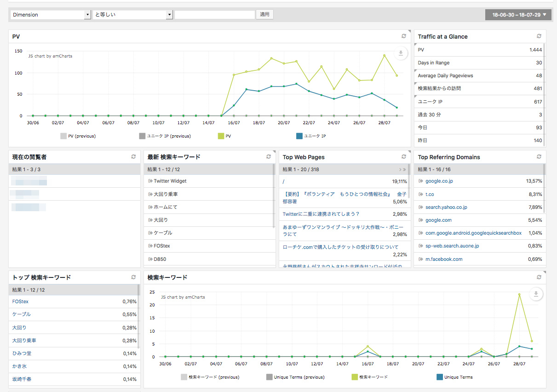Open external link icon beside ホームにて

(x=150, y=207)
